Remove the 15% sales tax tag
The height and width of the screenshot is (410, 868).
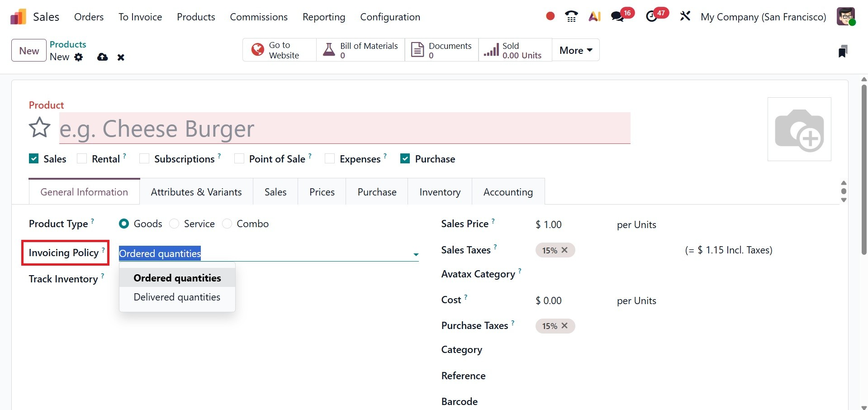pos(564,250)
